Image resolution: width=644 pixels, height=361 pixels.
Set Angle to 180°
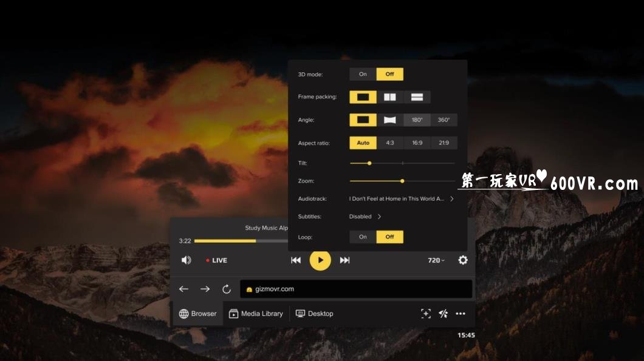(x=417, y=120)
